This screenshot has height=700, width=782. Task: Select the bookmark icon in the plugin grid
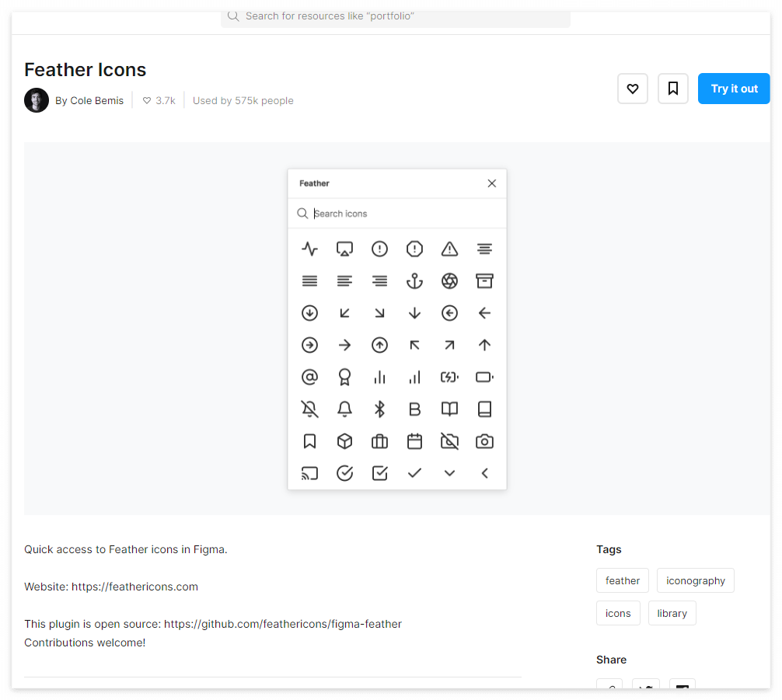(x=309, y=441)
